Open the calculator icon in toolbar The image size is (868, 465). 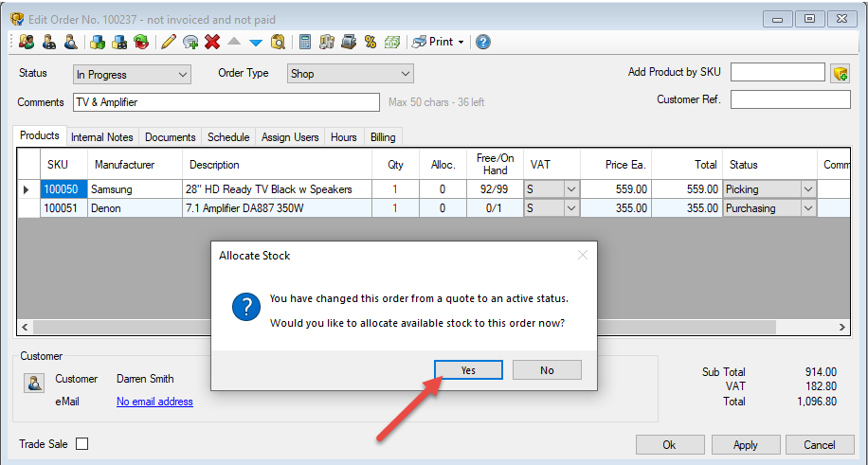(x=304, y=42)
